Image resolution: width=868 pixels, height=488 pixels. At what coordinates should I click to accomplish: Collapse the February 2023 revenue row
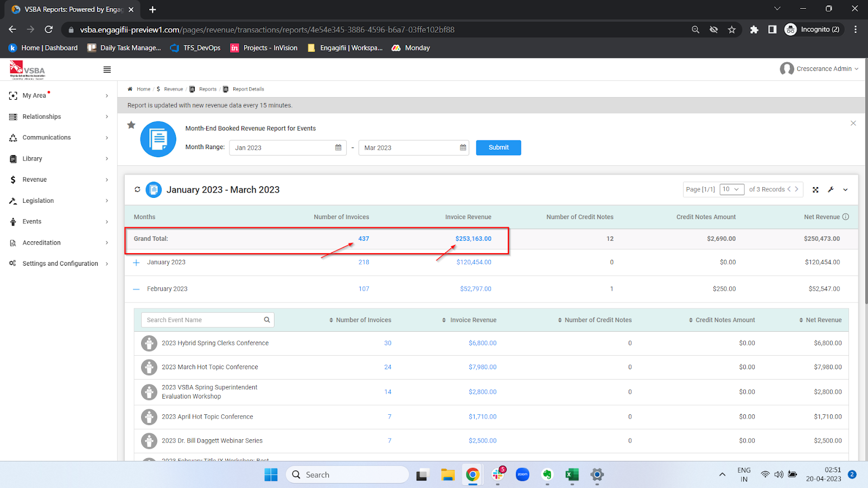(136, 288)
